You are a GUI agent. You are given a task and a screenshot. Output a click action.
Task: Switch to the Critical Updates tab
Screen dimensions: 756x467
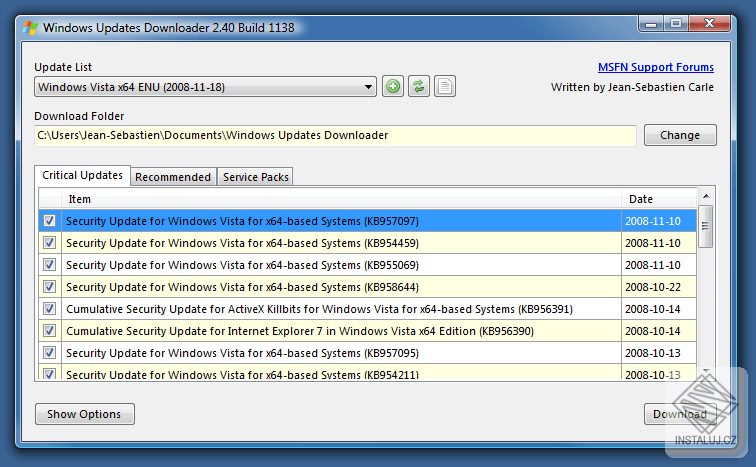click(82, 175)
